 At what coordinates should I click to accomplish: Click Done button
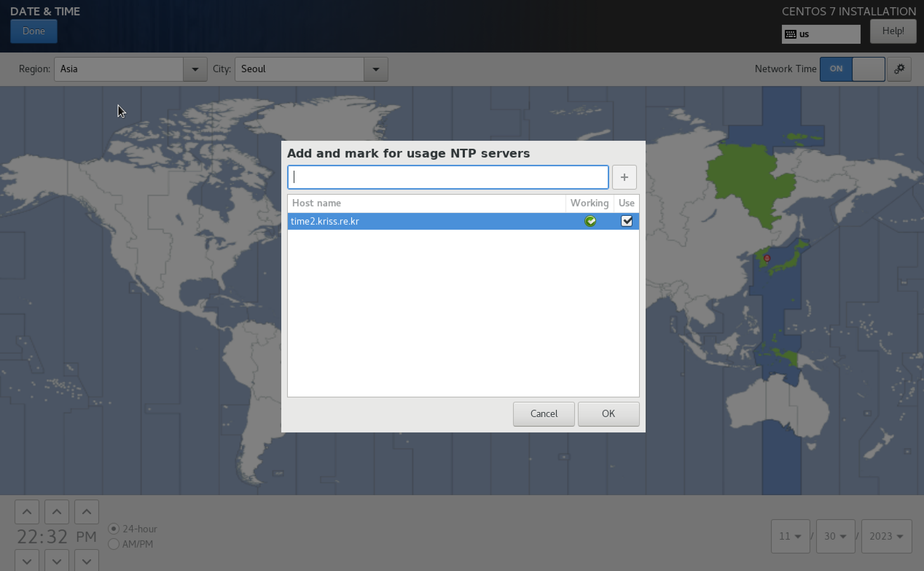tap(34, 31)
